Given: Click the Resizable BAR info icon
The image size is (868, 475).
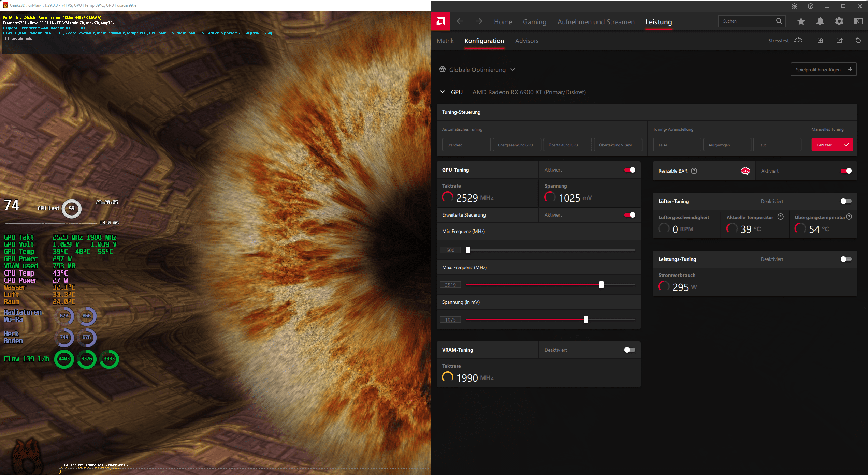Looking at the screenshot, I should tap(694, 171).
